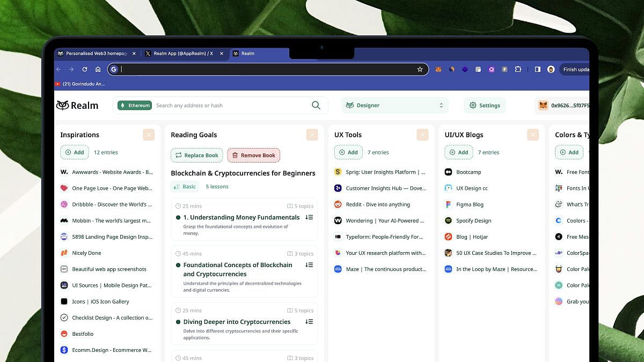Click the Spotify icon beside Spotify Design
644x362 pixels.
pyautogui.click(x=448, y=220)
